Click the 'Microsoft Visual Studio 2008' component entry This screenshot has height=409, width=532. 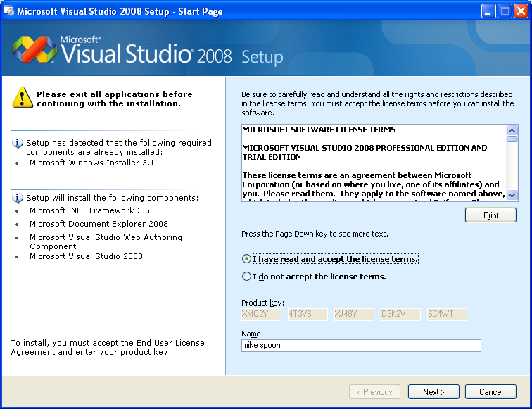86,256
